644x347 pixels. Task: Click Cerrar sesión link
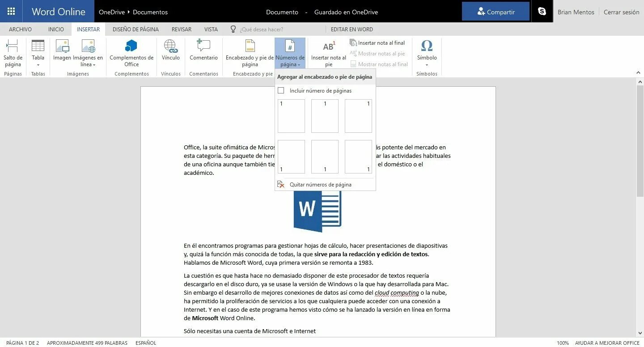coord(621,12)
